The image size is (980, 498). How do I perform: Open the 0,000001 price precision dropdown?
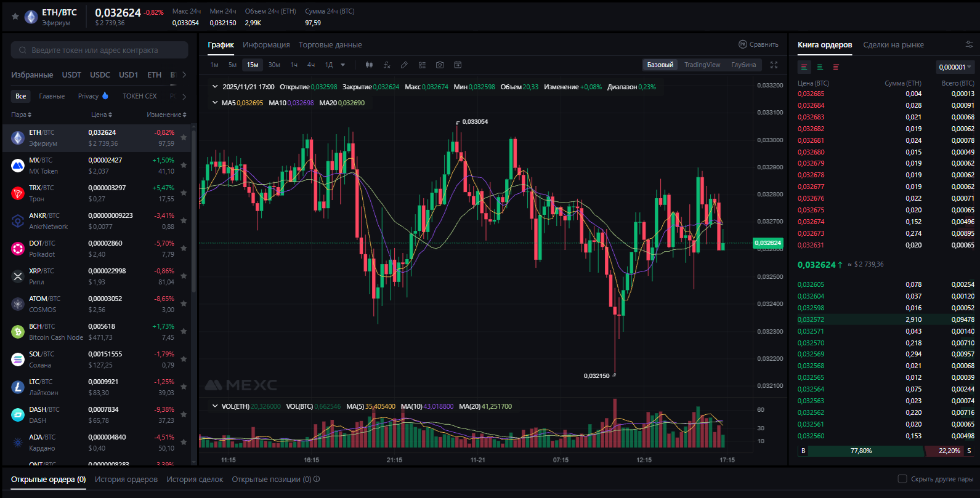pyautogui.click(x=955, y=67)
